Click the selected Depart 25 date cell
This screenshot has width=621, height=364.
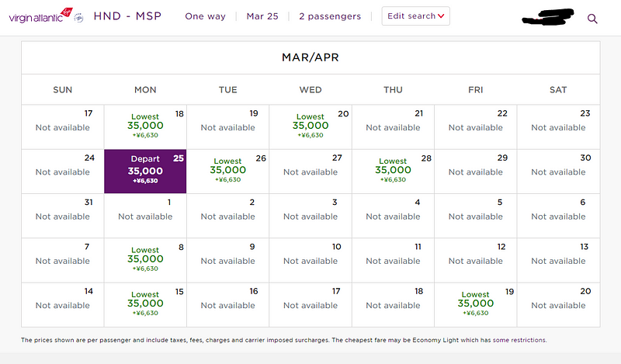point(145,171)
